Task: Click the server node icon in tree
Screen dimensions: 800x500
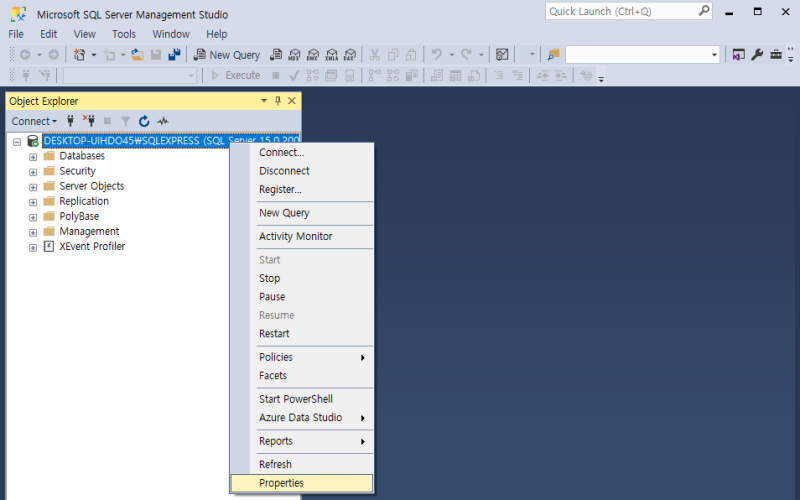Action: (x=33, y=141)
